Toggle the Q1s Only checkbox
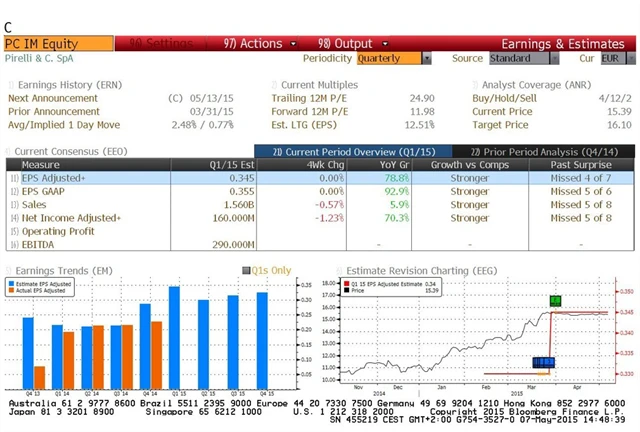640x432 pixels. (x=247, y=270)
